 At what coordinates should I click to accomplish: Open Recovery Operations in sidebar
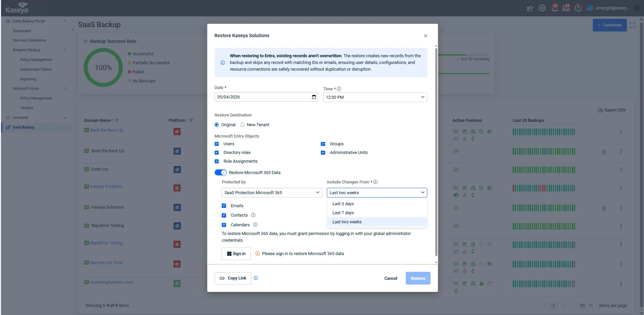[x=29, y=41]
